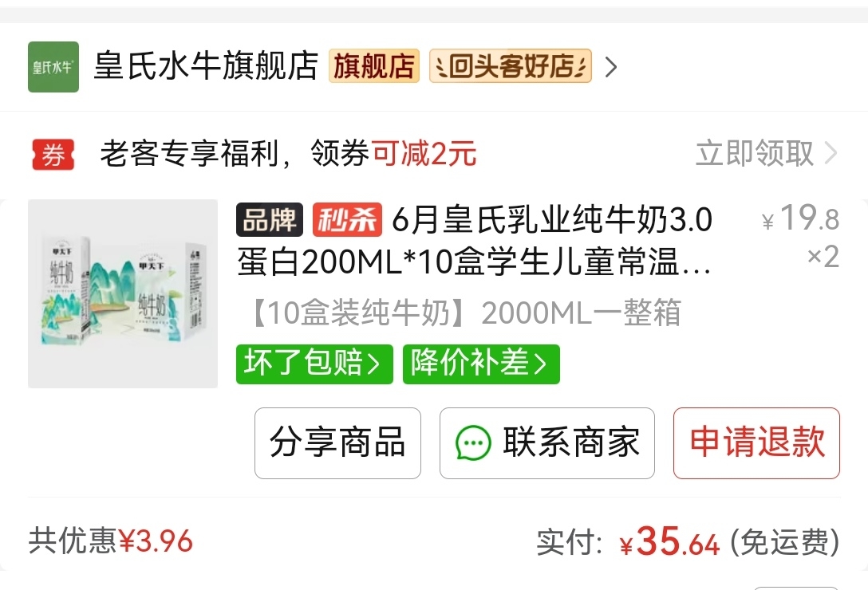The width and height of the screenshot is (868, 590).
Task: Open the 坏了包赔 guarantee tag
Action: [314, 364]
